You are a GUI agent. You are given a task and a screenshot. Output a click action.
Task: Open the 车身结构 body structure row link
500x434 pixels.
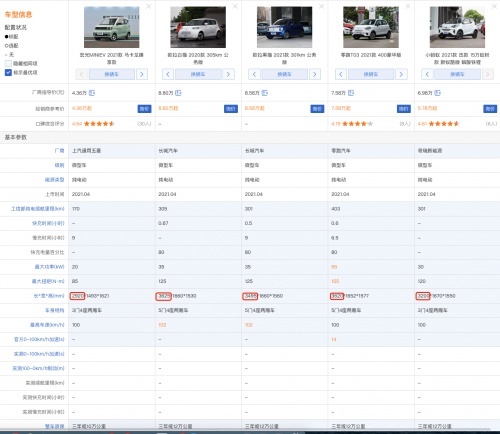pos(54,310)
